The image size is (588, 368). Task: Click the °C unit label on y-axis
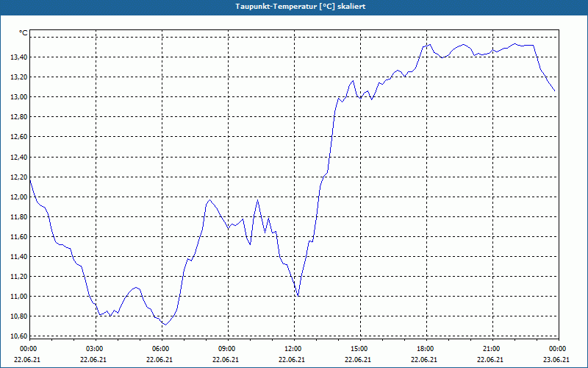[24, 33]
